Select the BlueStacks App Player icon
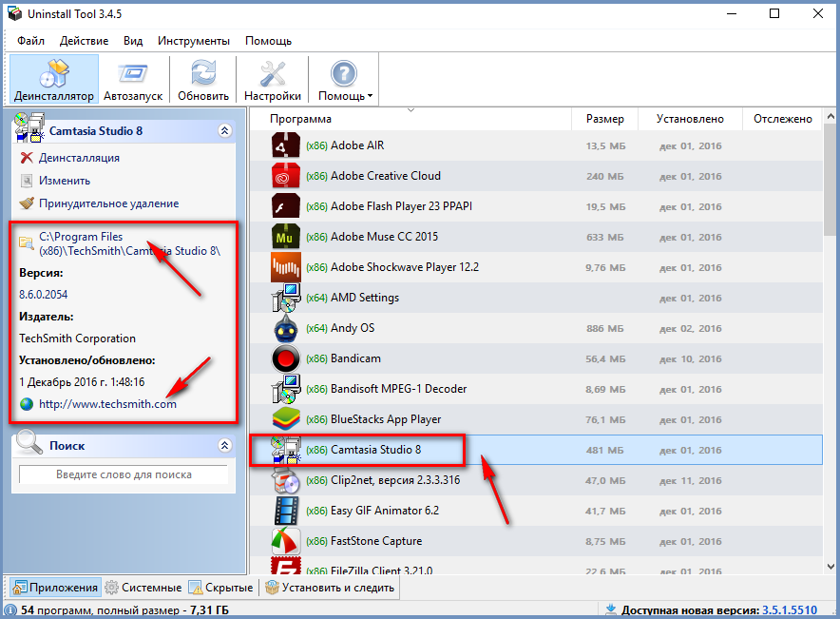The image size is (840, 619). (x=285, y=419)
